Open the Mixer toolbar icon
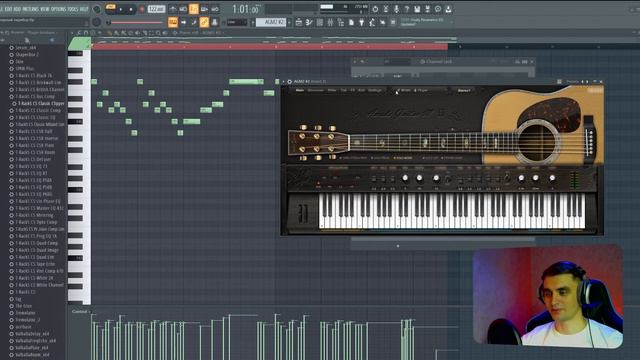Image resolution: width=640 pixels, height=360 pixels. 330,22
